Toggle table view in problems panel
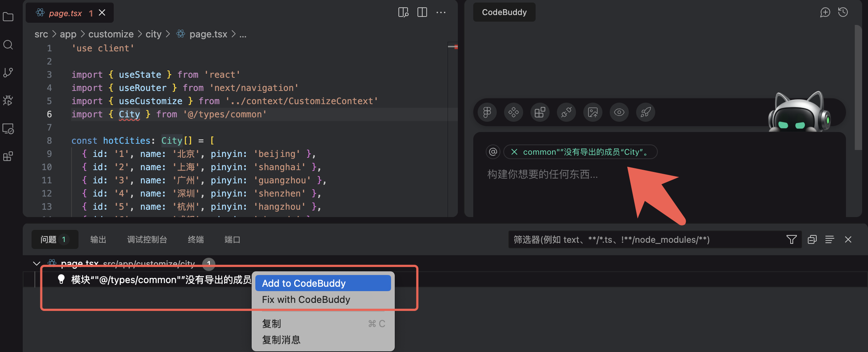868x352 pixels. coord(829,240)
